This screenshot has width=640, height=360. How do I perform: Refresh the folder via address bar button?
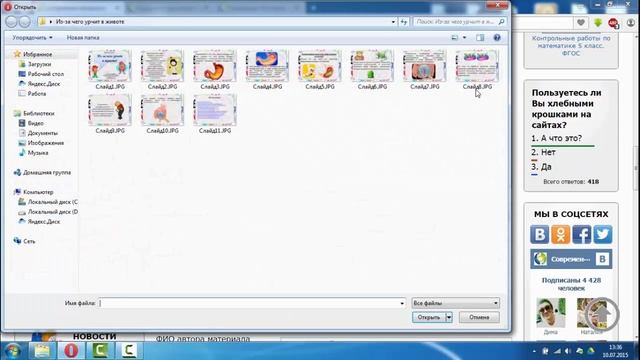(404, 22)
